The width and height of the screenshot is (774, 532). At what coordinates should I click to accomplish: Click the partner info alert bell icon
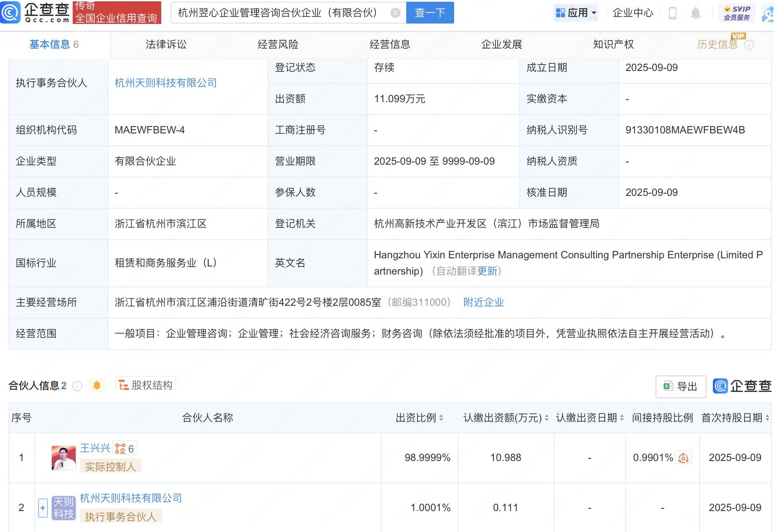97,385
